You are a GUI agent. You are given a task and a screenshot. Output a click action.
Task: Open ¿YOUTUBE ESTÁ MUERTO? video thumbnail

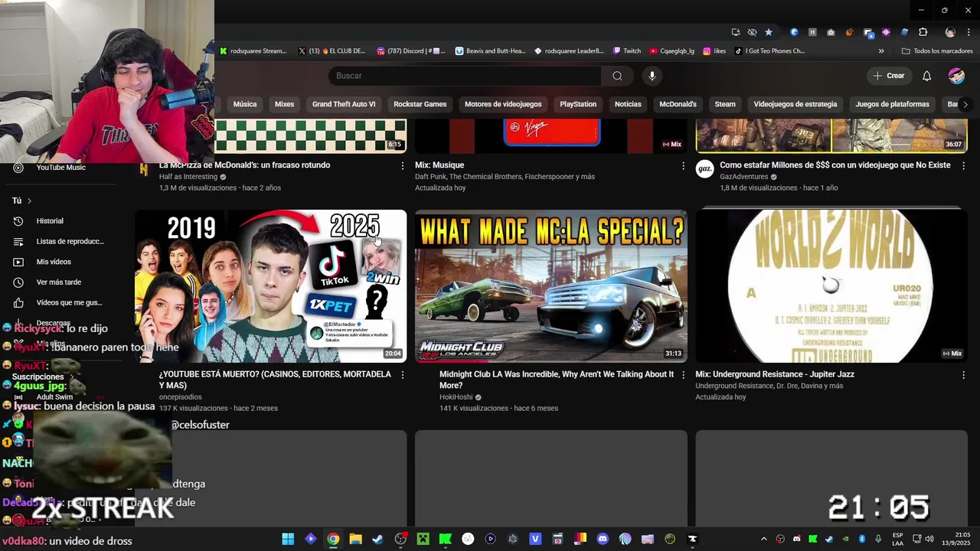click(x=271, y=286)
